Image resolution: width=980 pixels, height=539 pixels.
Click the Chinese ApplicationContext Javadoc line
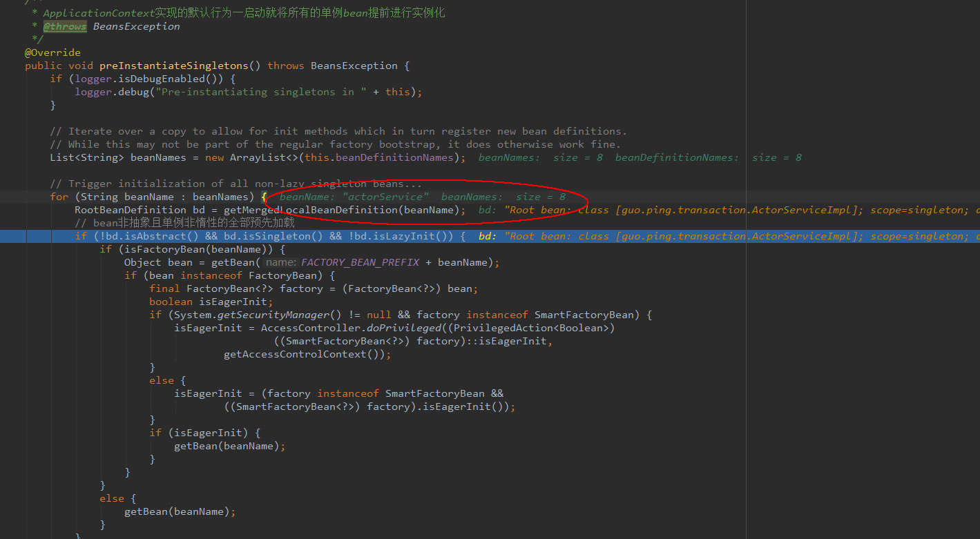(244, 13)
